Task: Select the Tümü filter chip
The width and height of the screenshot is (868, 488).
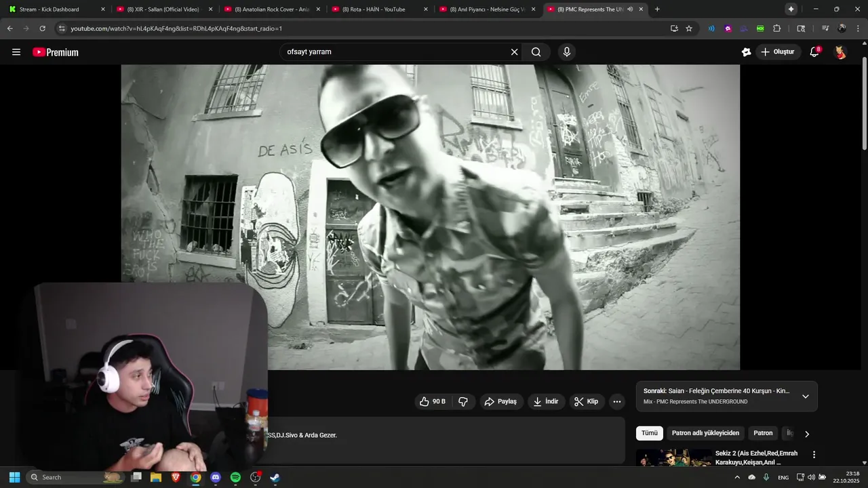Action: 650,433
